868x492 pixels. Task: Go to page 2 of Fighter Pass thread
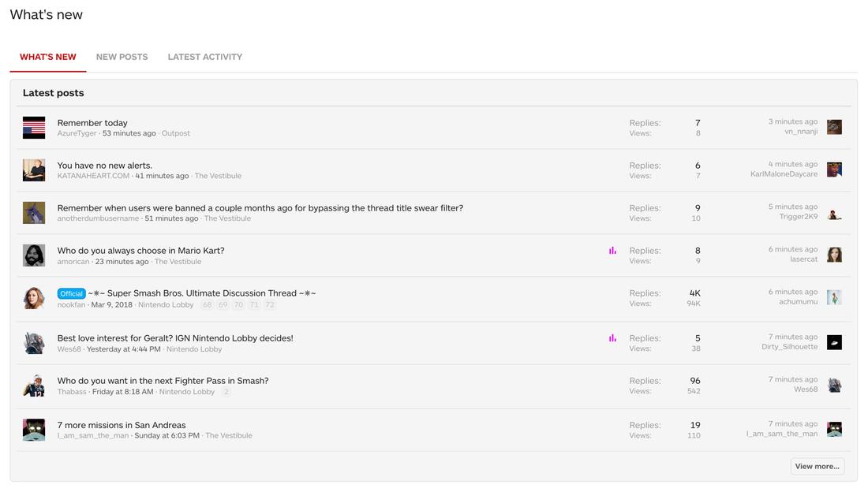226,392
